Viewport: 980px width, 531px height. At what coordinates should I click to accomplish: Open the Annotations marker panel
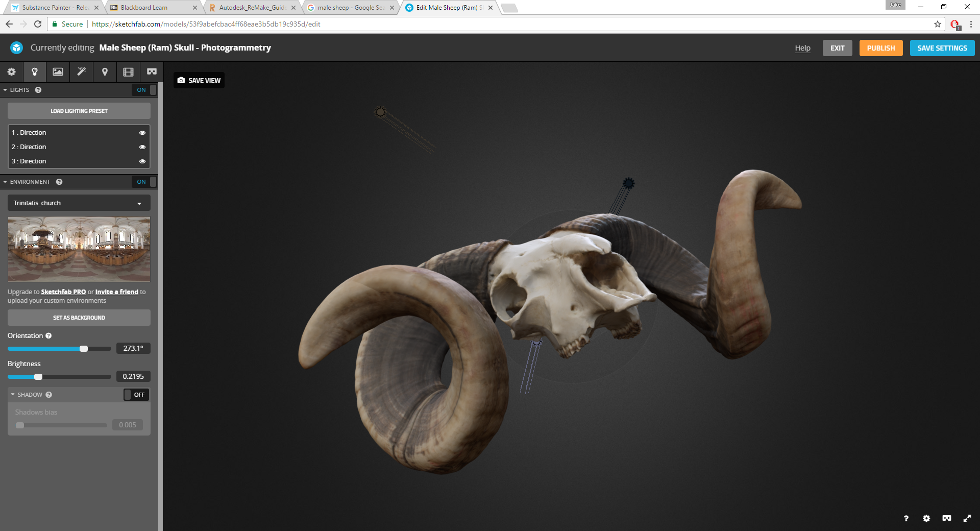[x=104, y=72]
